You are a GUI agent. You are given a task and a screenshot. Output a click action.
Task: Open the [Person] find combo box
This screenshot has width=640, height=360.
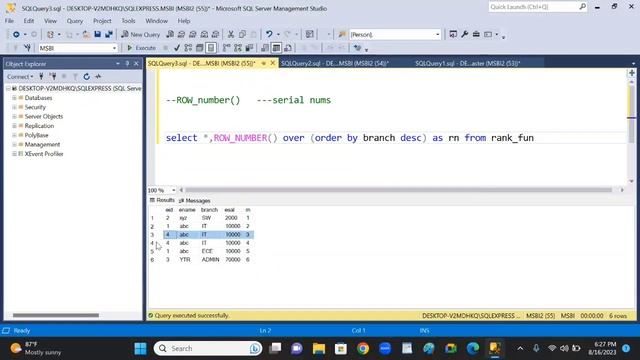click(438, 34)
